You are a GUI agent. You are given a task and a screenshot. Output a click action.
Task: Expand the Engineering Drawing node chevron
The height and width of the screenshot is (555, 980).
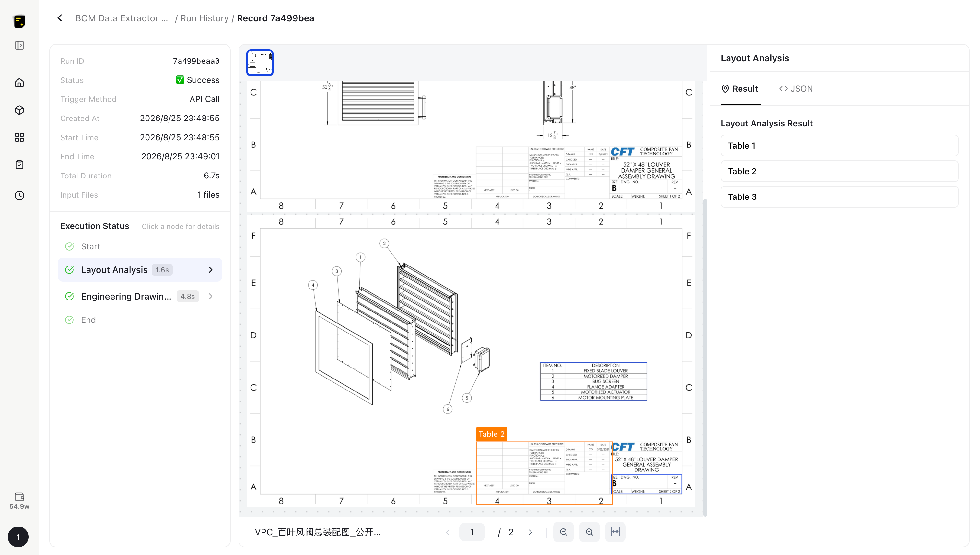coord(211,296)
